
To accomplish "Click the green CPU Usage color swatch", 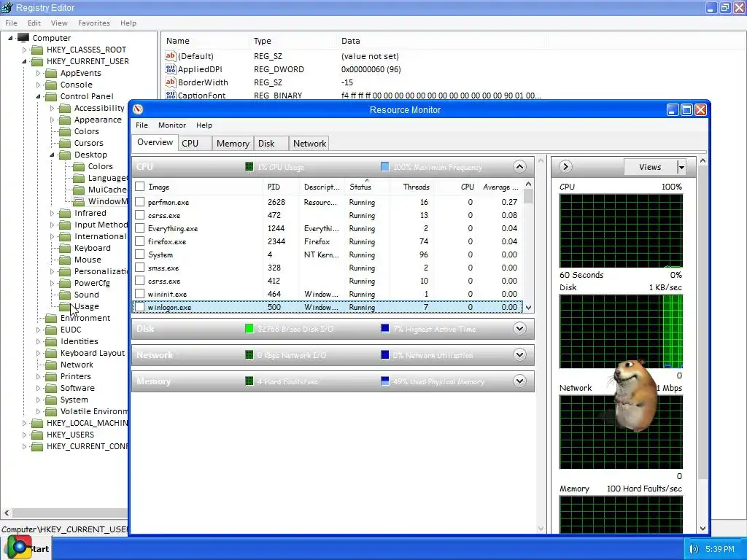I will click(249, 167).
